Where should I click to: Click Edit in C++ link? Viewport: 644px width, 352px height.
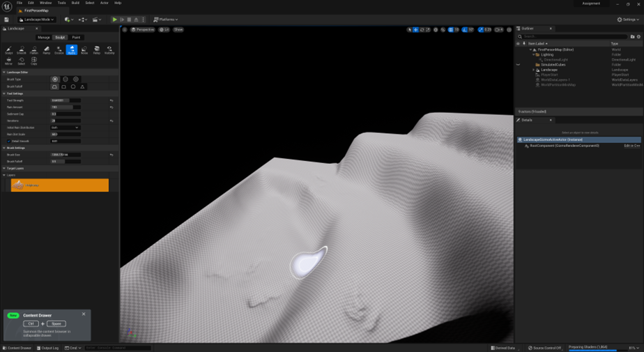(x=631, y=146)
